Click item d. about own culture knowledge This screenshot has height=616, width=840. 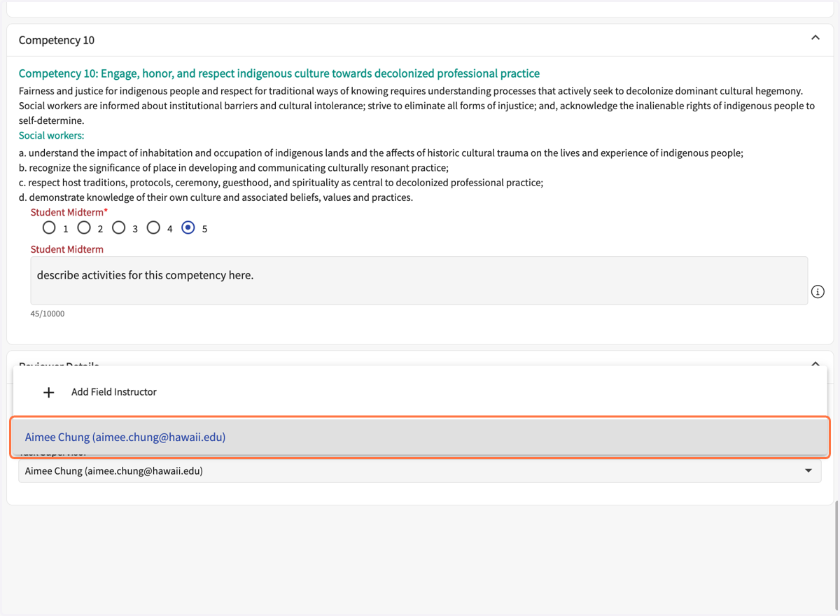(216, 197)
